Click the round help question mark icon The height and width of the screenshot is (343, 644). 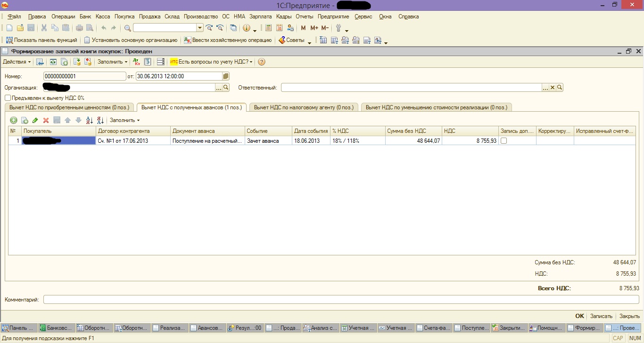(262, 62)
